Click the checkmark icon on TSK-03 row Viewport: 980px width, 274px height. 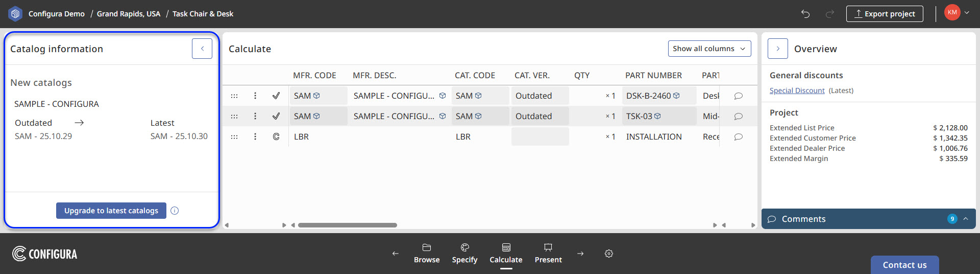[276, 116]
